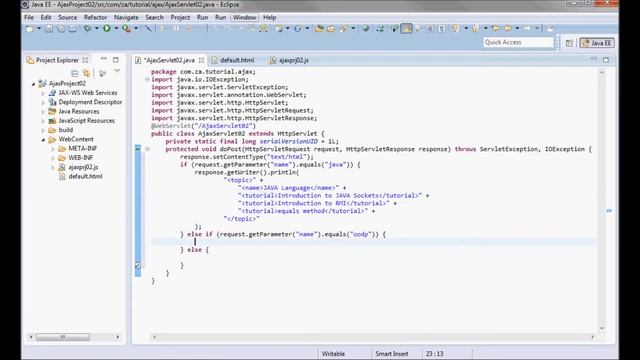Open the Search menu

click(154, 17)
